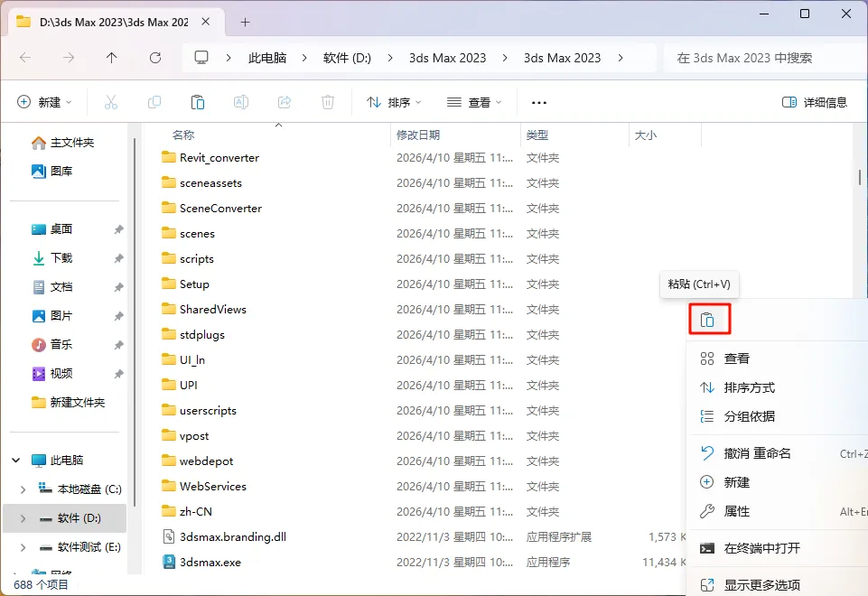Close the 3ds Max 2023 tab
This screenshot has width=868, height=596.
205,22
